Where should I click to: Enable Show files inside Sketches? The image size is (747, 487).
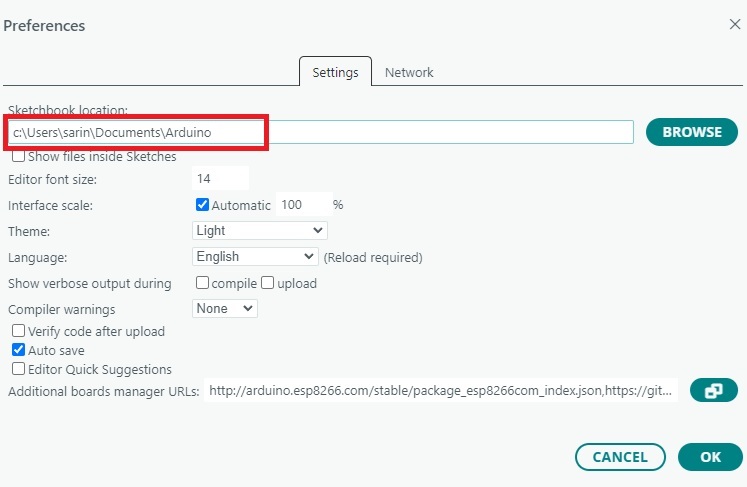click(x=19, y=156)
